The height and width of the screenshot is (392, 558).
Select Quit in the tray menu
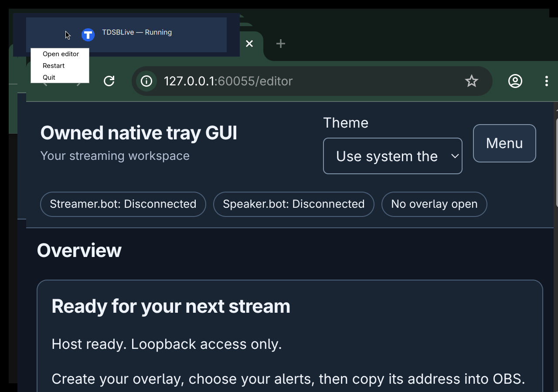[60, 78]
